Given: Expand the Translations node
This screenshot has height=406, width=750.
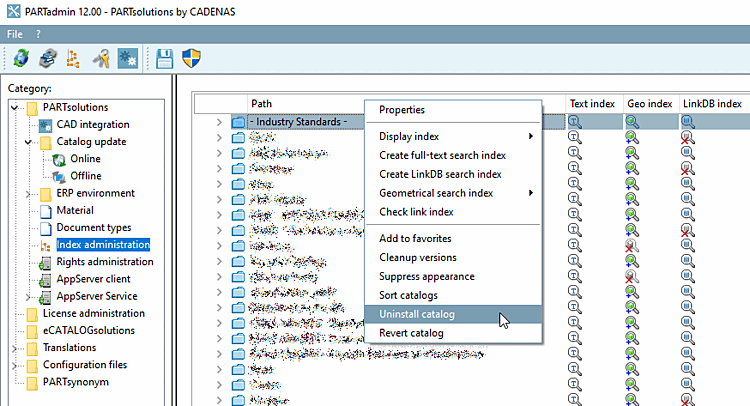Looking at the screenshot, I should 15,348.
